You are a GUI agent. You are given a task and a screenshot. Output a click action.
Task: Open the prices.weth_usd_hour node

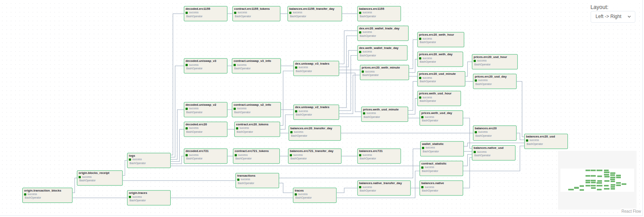pyautogui.click(x=439, y=98)
